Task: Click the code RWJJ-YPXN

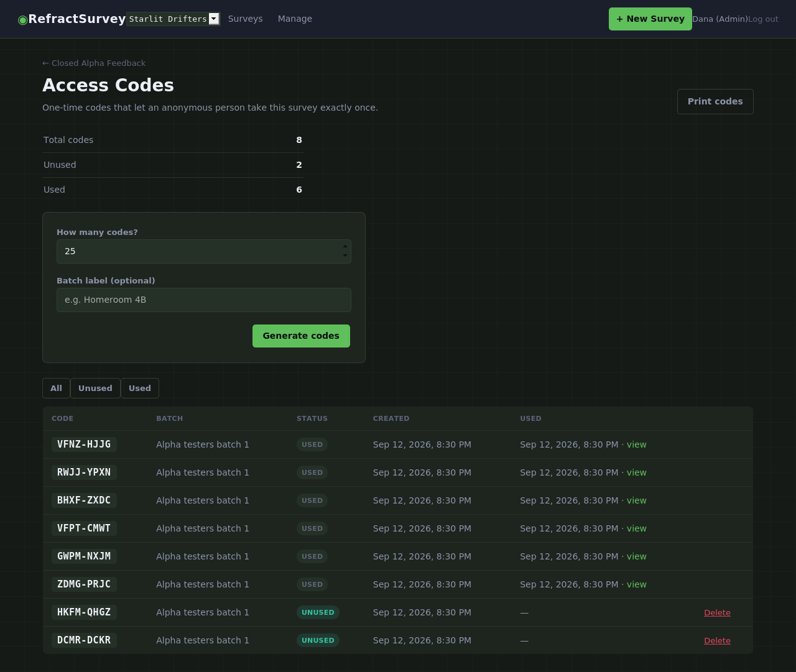Action: click(84, 472)
